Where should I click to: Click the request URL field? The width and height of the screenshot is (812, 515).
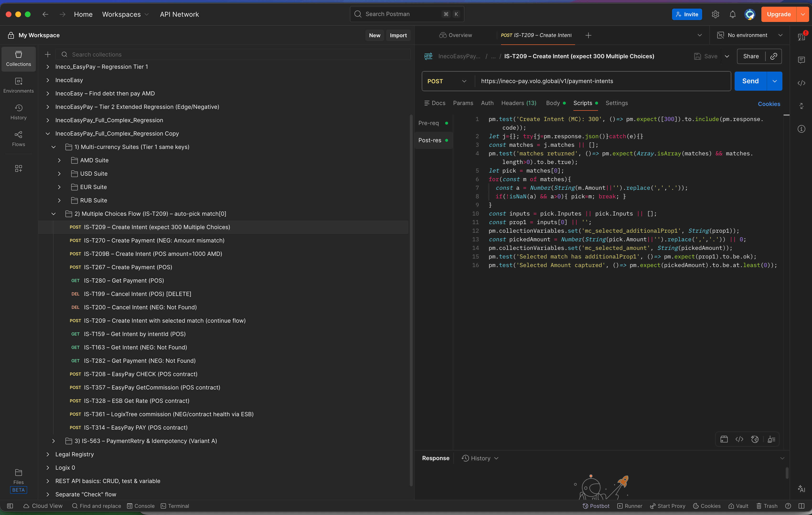point(603,81)
